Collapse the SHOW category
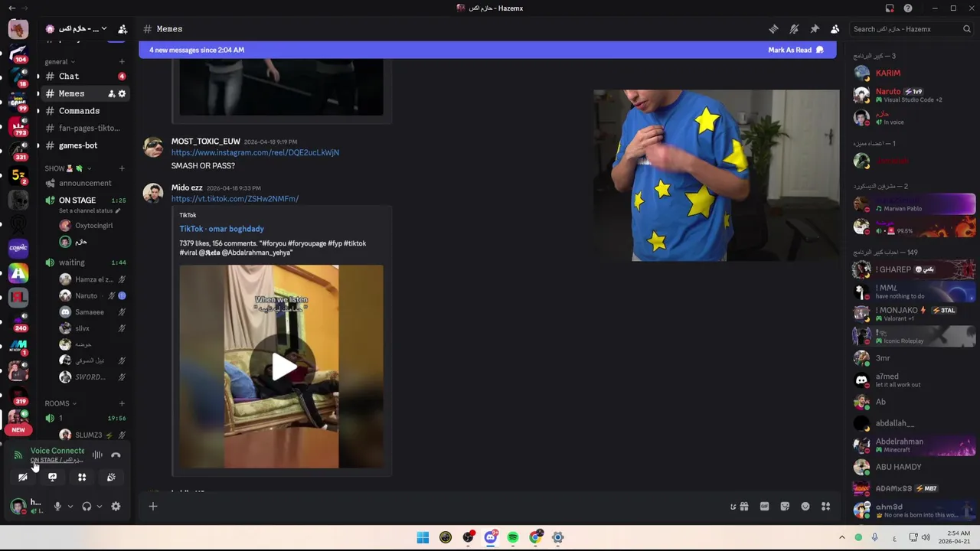Image resolution: width=980 pixels, height=551 pixels. coord(67,168)
